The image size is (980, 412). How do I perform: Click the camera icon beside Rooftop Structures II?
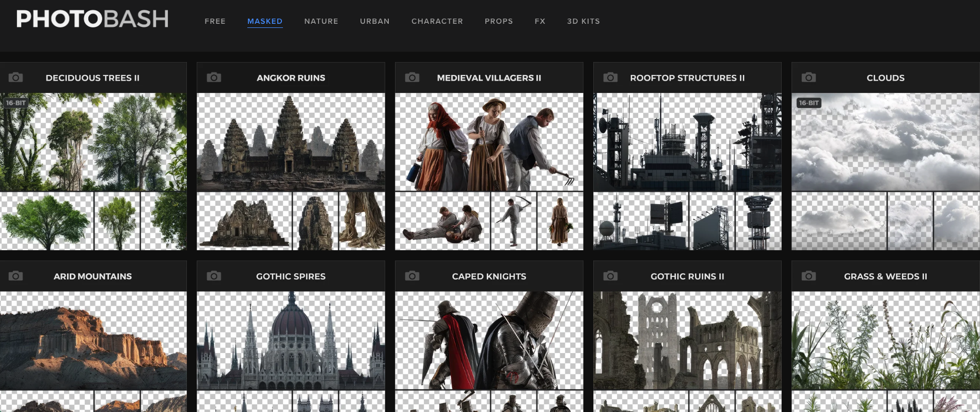click(x=610, y=78)
